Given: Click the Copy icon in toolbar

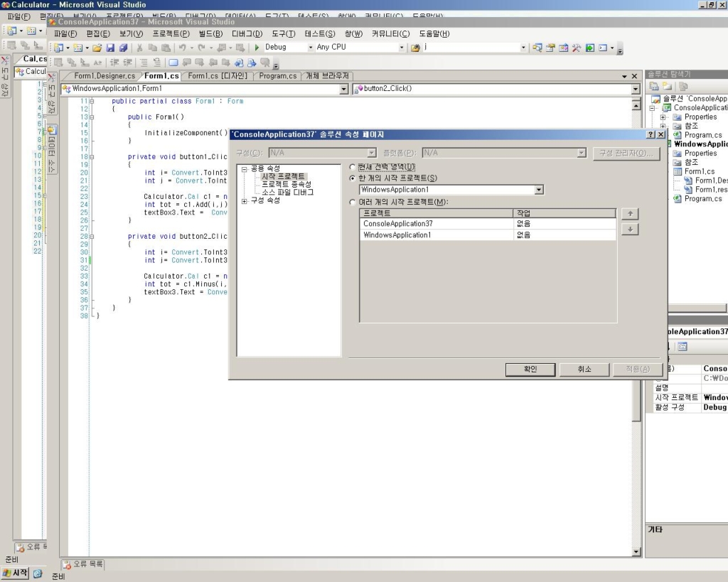Looking at the screenshot, I should [152, 48].
